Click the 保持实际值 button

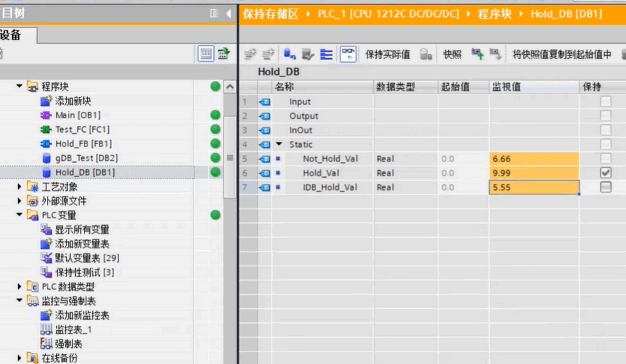[x=387, y=54]
